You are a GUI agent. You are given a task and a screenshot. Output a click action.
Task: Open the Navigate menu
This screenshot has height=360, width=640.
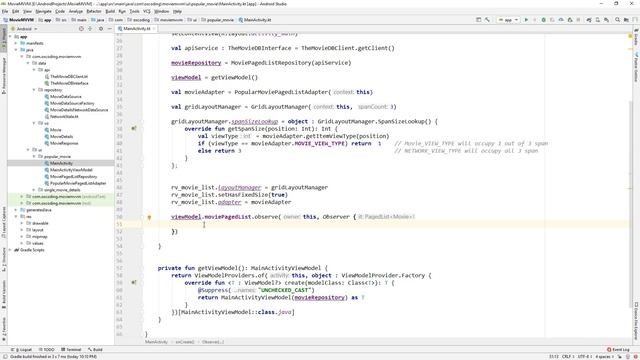pyautogui.click(x=43, y=11)
